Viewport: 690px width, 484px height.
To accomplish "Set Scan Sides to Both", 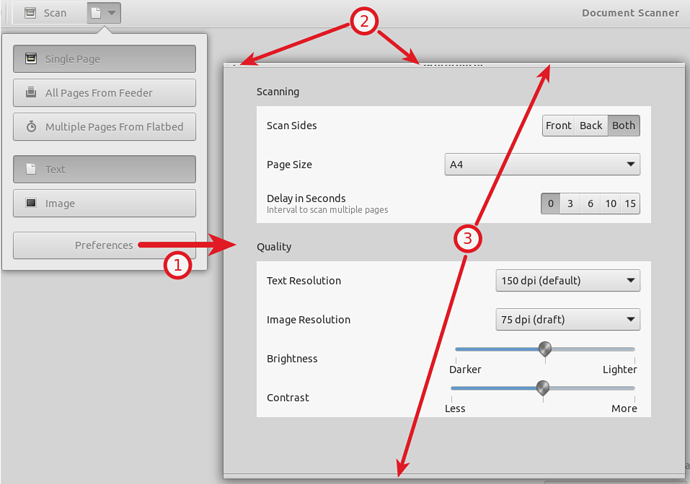I will (624, 126).
